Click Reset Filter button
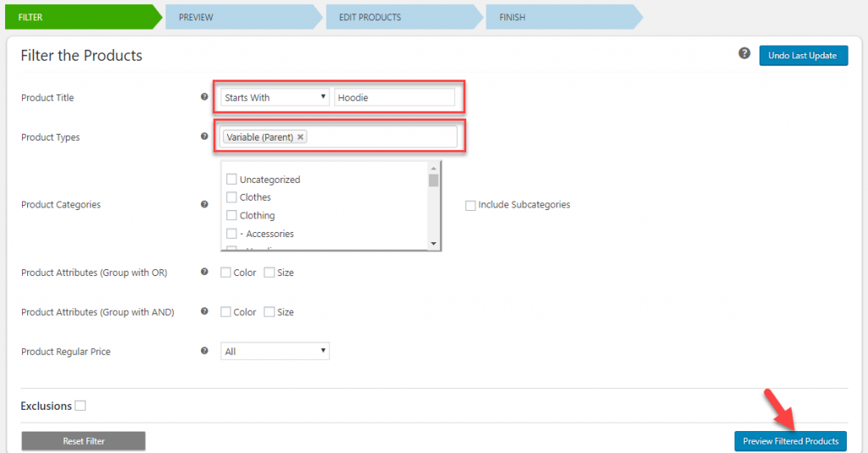868x453 pixels. (x=84, y=441)
